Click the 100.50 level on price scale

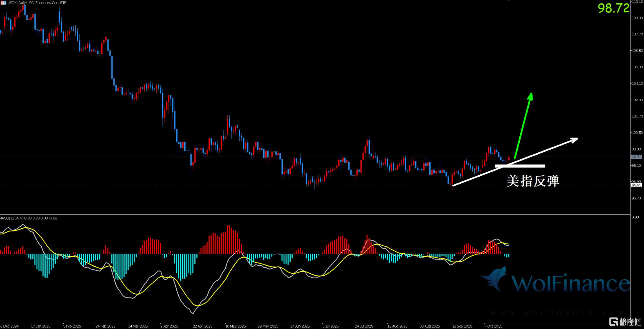coord(637,133)
